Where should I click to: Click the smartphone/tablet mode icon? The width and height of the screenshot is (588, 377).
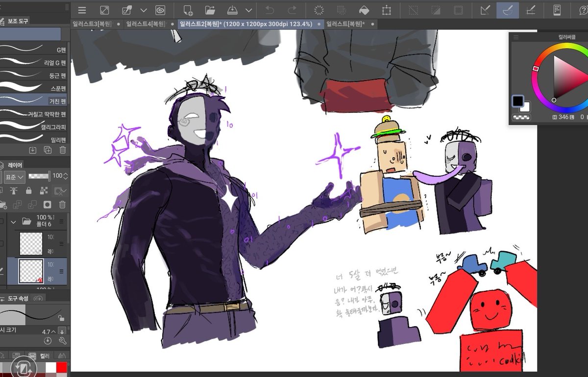[557, 10]
